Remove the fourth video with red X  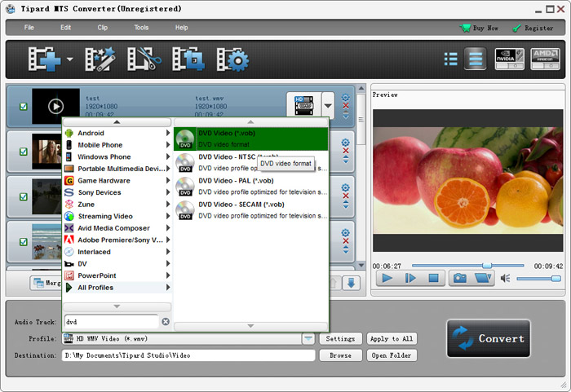click(346, 241)
